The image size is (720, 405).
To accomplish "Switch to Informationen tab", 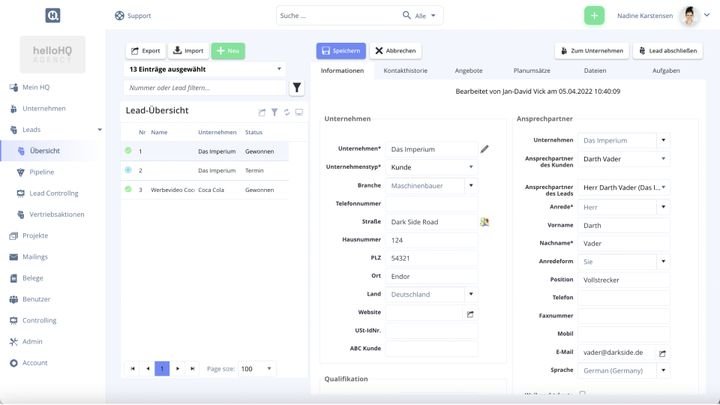I will coord(342,71).
